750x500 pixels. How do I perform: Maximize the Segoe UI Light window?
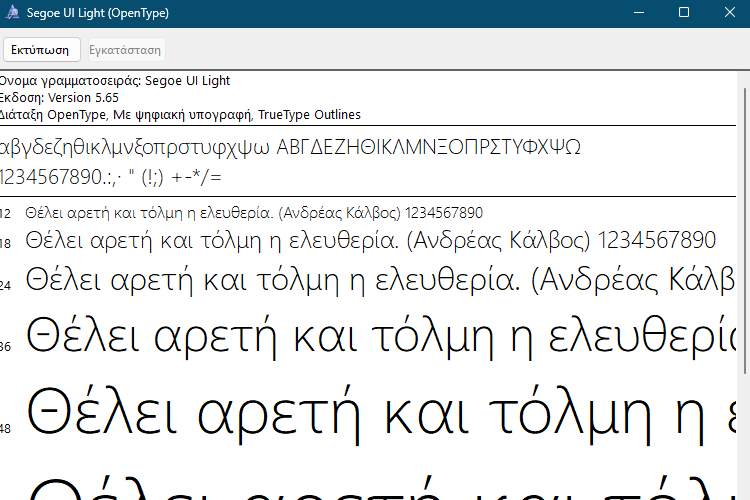pyautogui.click(x=684, y=13)
